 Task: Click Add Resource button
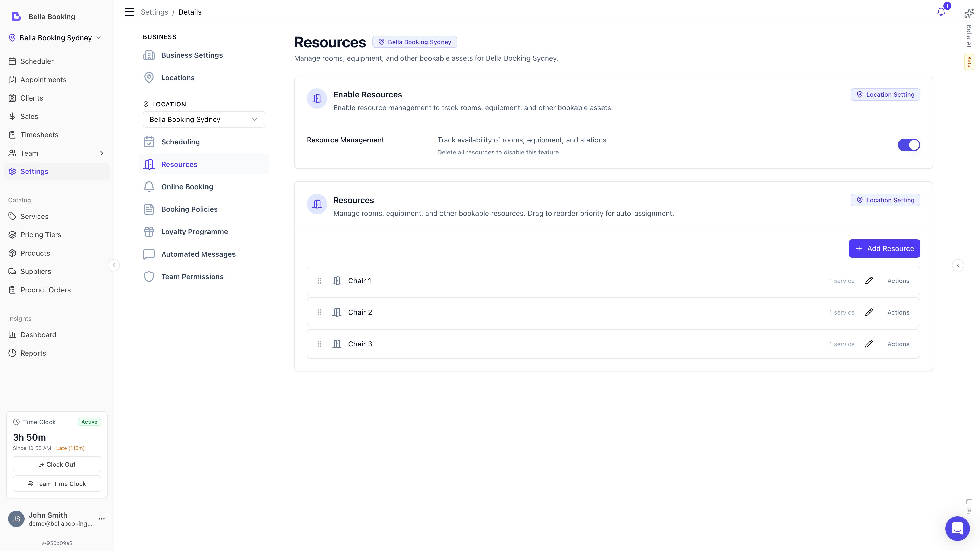[x=884, y=248]
